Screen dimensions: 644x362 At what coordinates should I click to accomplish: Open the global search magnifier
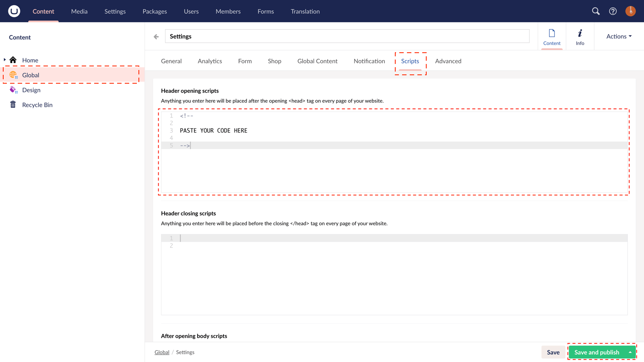596,11
